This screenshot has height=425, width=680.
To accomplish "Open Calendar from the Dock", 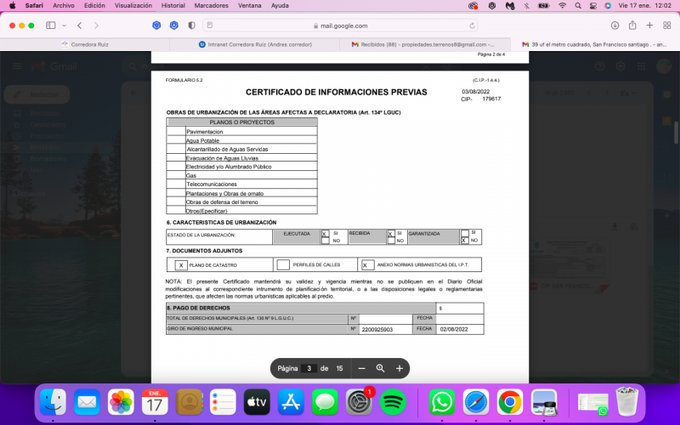I will click(x=155, y=402).
